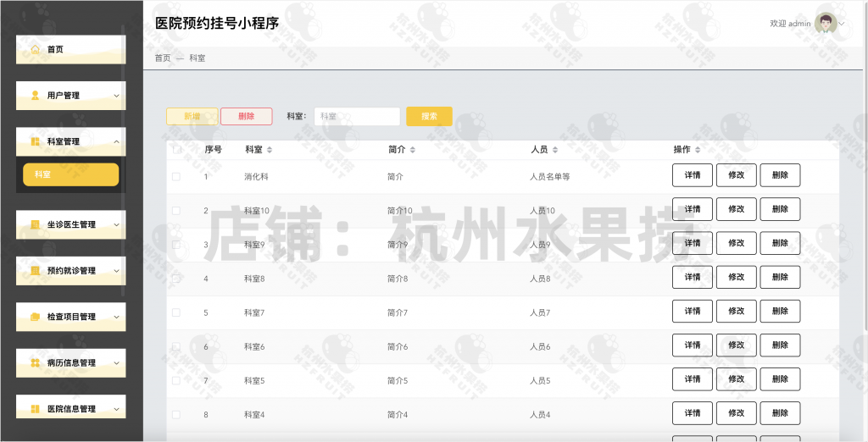Expand the 病历信息管理 menu chevron
Viewport: 868px width, 442px height.
click(116, 363)
